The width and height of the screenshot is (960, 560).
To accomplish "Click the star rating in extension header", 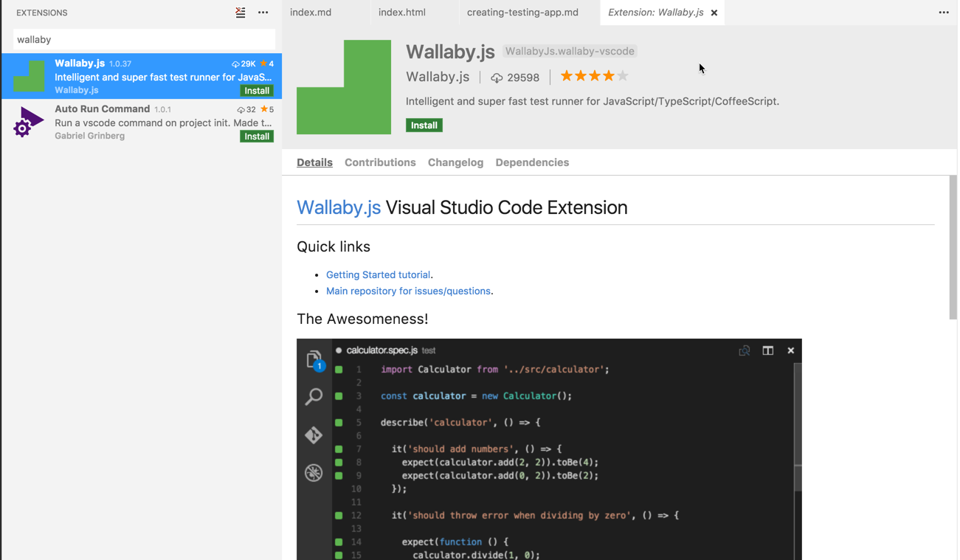I will [x=594, y=75].
